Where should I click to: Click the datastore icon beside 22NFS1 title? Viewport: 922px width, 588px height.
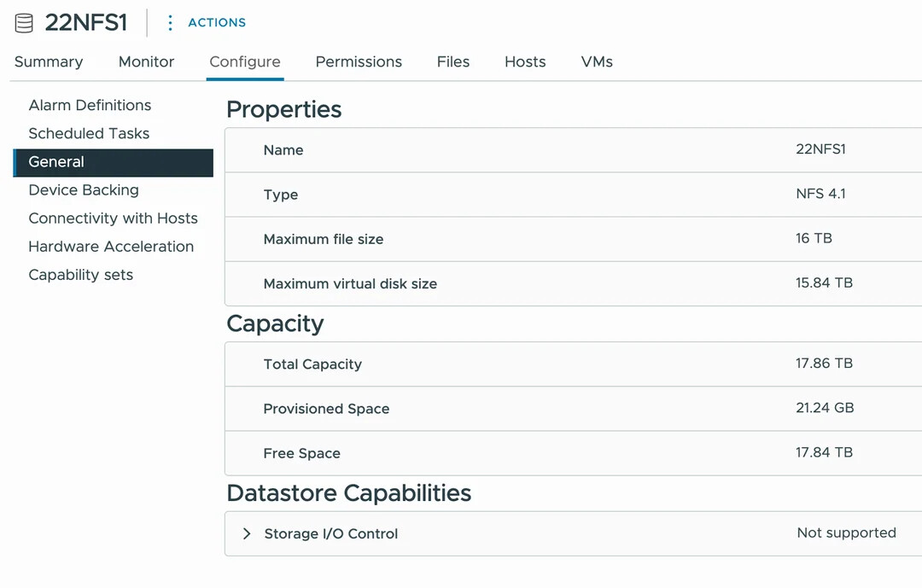click(24, 23)
